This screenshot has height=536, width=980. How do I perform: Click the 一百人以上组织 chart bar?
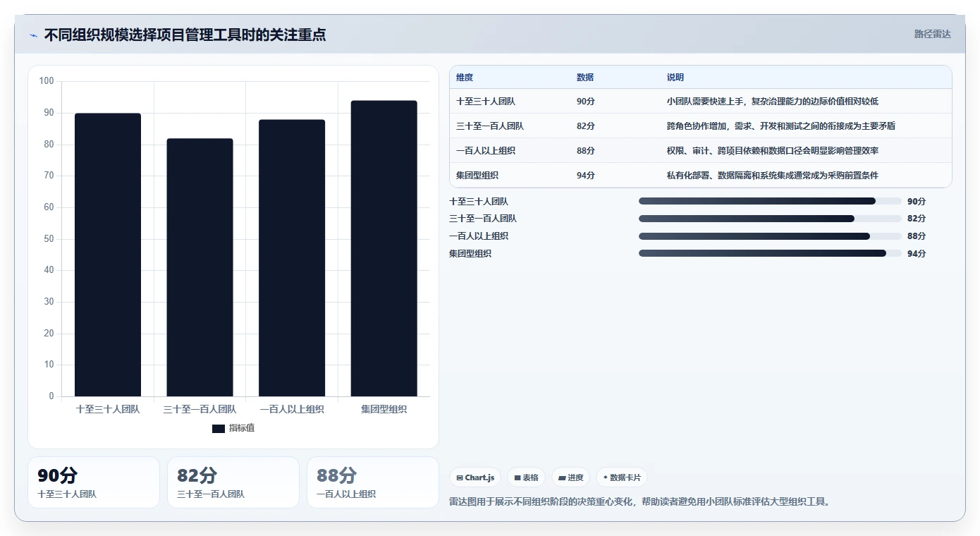tap(292, 258)
